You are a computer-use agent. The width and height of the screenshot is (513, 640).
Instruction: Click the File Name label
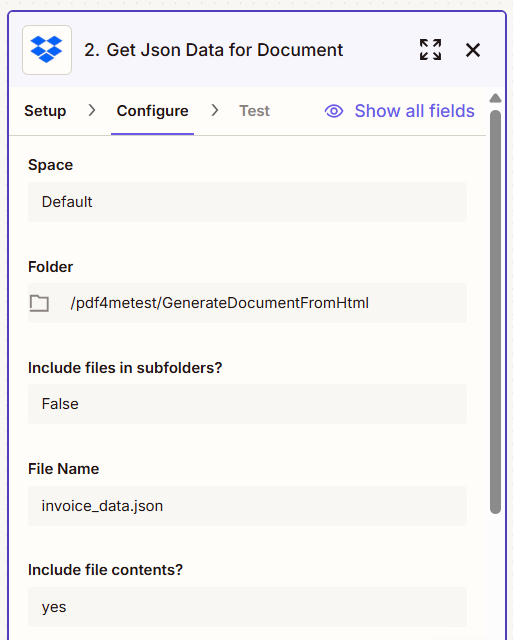[x=64, y=469]
